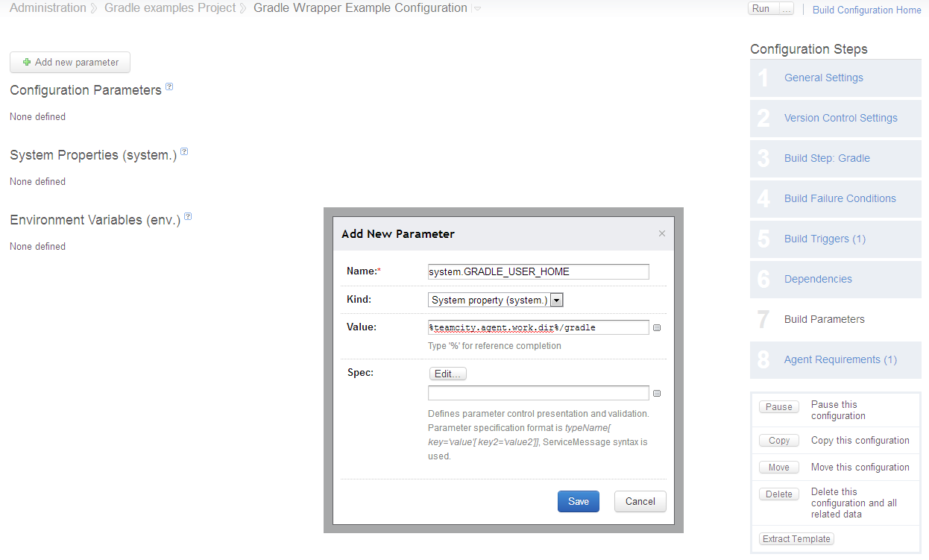This screenshot has height=560, width=929.
Task: Click help icon next to Configuration Parameters
Action: (x=169, y=87)
